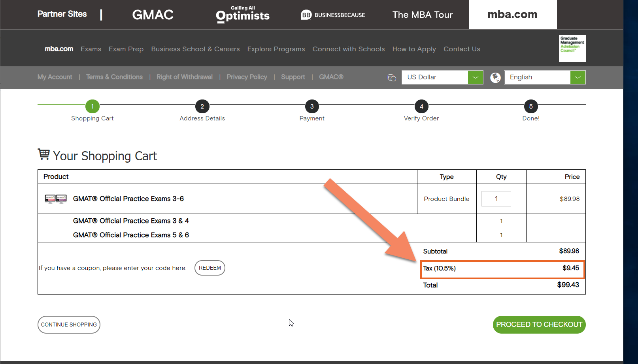Click the currency coins icon

point(392,77)
